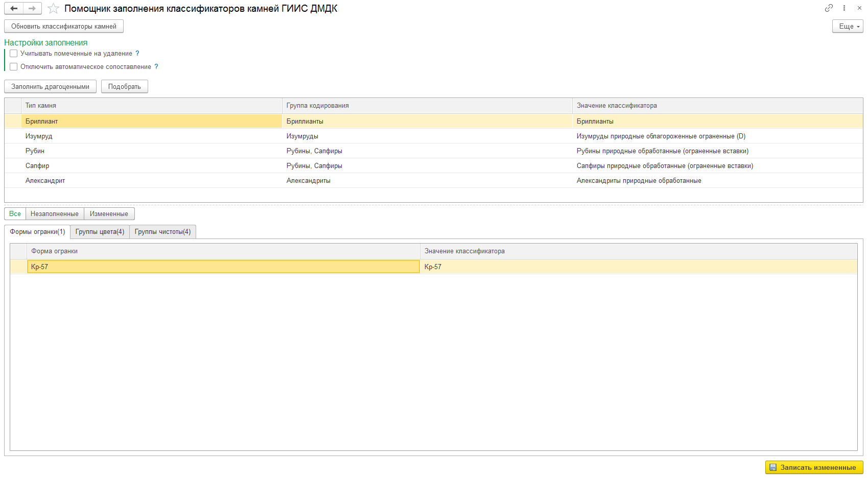Click 'Кр-57' classifier value cell
Screen dimensions: 868x478
coord(639,267)
